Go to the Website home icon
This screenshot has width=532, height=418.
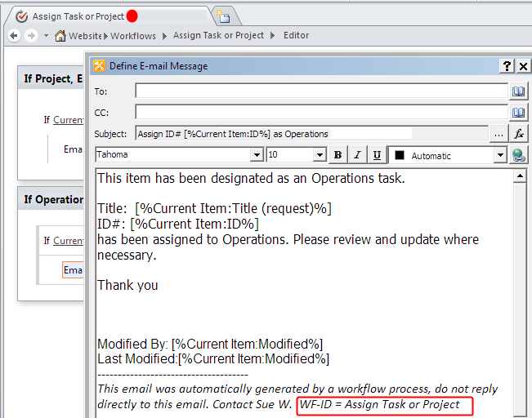point(60,36)
